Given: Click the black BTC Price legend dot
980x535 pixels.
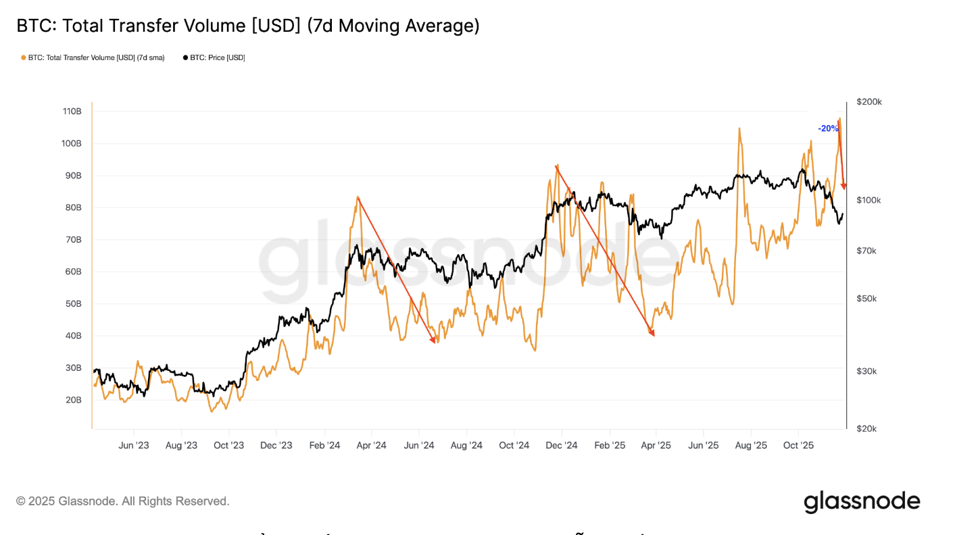Looking at the screenshot, I should click(x=185, y=58).
